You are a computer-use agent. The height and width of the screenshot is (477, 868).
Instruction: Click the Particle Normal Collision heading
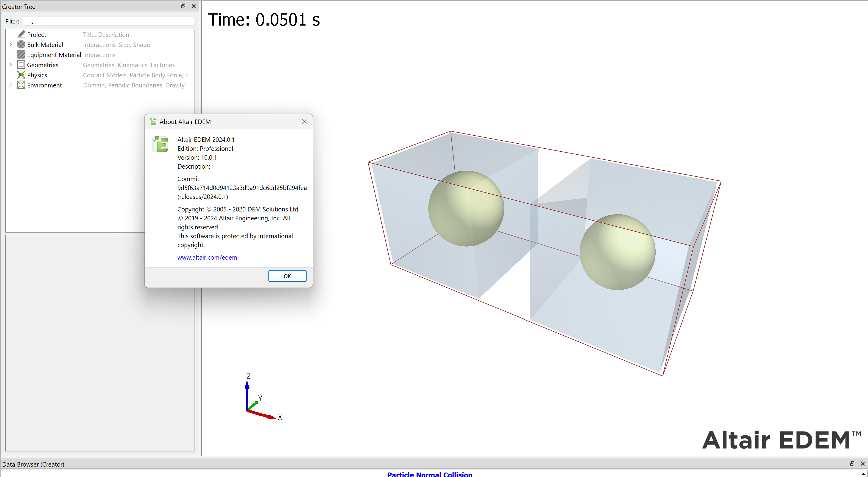click(430, 474)
